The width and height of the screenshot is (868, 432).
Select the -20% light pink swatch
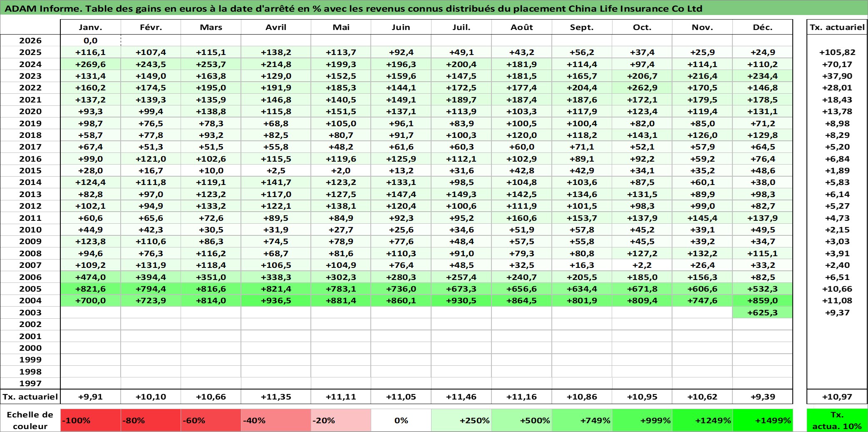click(x=341, y=420)
